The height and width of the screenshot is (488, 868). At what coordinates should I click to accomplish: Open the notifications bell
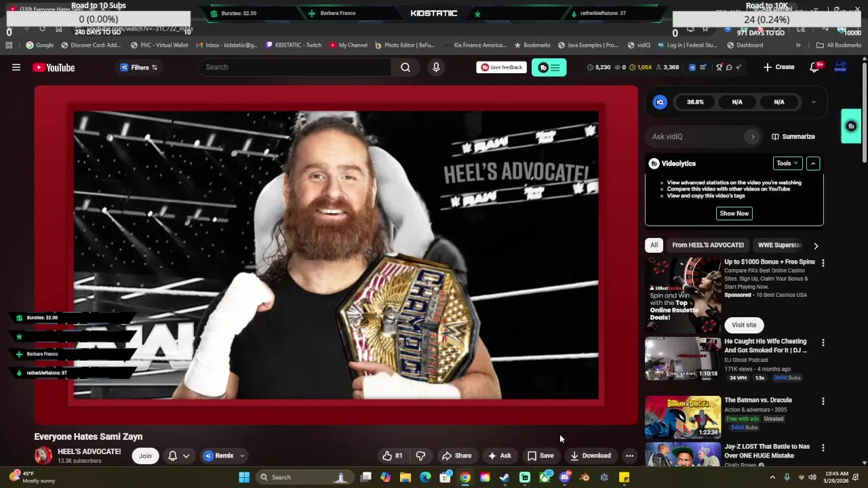point(815,67)
